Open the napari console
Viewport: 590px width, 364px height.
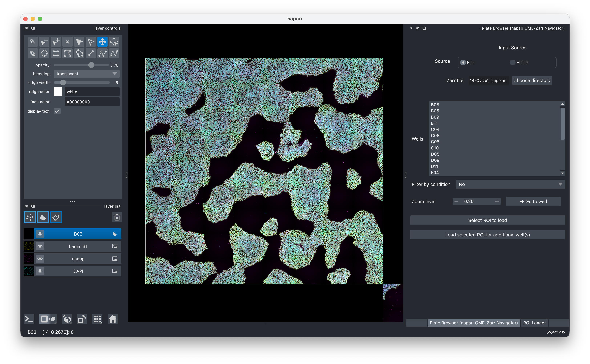tap(29, 319)
